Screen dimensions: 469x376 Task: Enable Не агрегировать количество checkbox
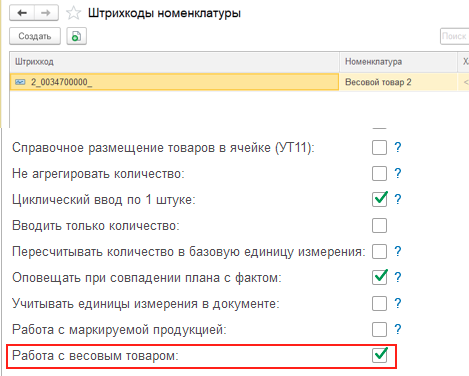click(379, 173)
